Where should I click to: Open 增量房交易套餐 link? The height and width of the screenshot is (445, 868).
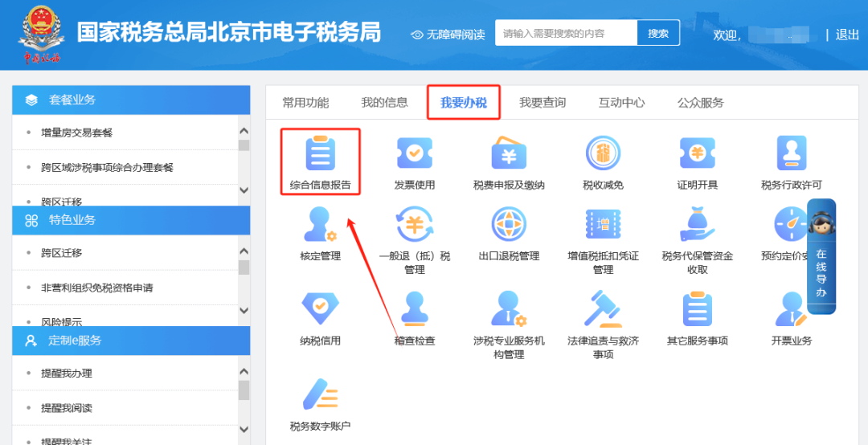point(77,133)
